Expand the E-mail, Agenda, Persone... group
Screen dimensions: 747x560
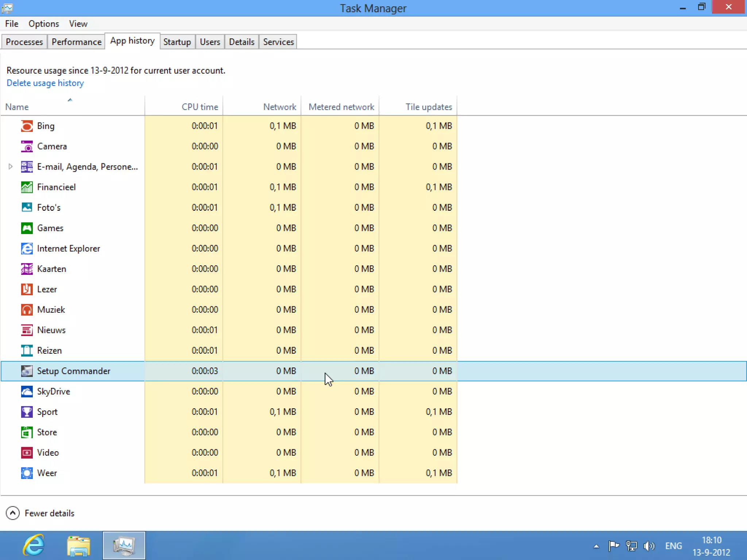click(11, 167)
